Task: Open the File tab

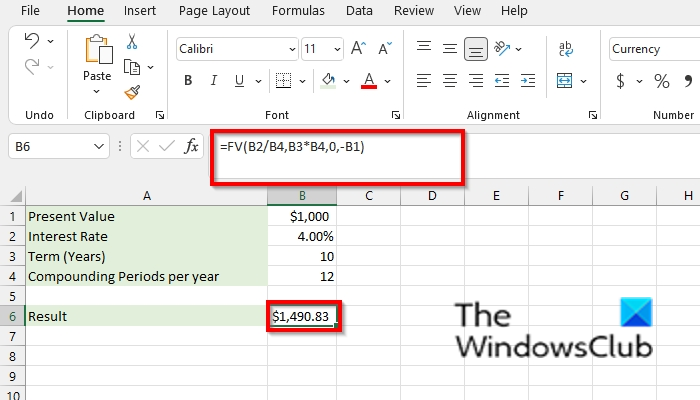Action: [30, 11]
